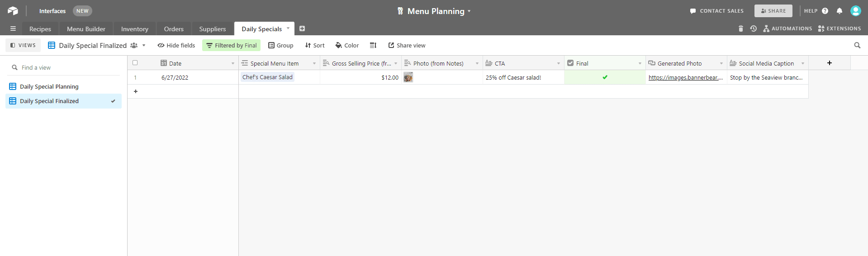The image size is (868, 256).
Task: Click the row height icon
Action: pyautogui.click(x=373, y=45)
